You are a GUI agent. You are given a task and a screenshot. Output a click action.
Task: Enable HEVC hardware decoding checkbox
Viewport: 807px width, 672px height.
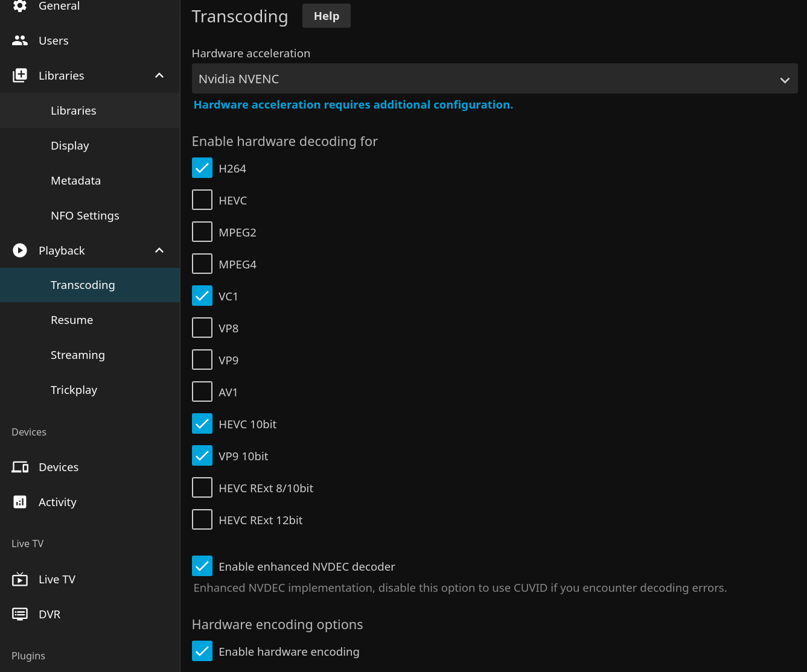tap(202, 200)
